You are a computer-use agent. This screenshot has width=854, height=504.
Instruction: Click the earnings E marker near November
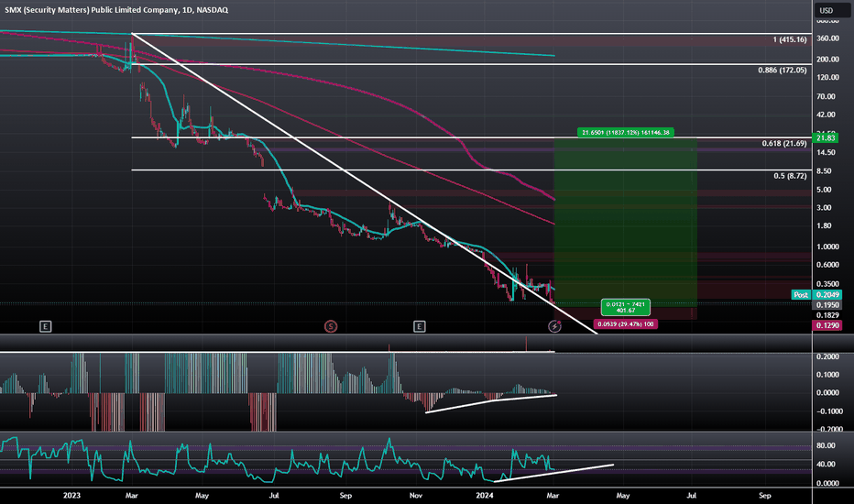pos(419,325)
